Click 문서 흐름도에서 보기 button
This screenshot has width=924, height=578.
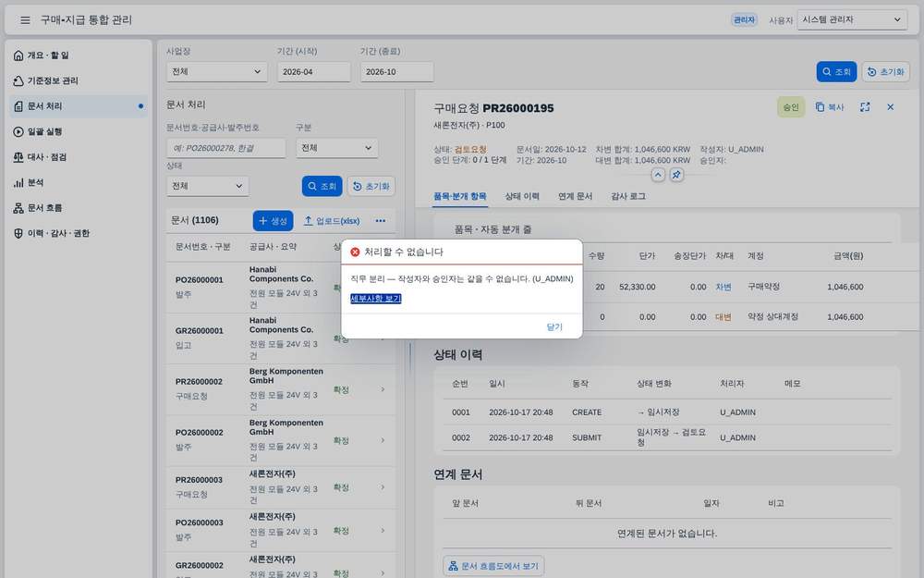493,566
